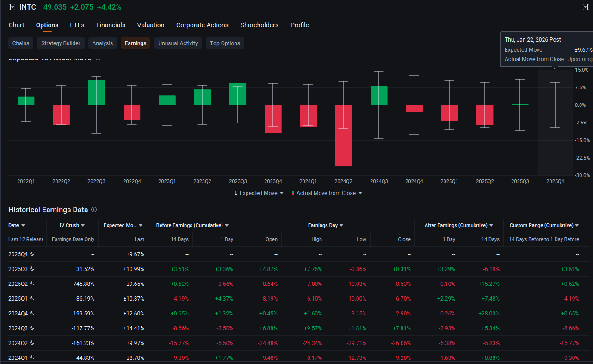The height and width of the screenshot is (364, 593).
Task: Click the INTC ticker symbol
Action: pyautogui.click(x=28, y=7)
